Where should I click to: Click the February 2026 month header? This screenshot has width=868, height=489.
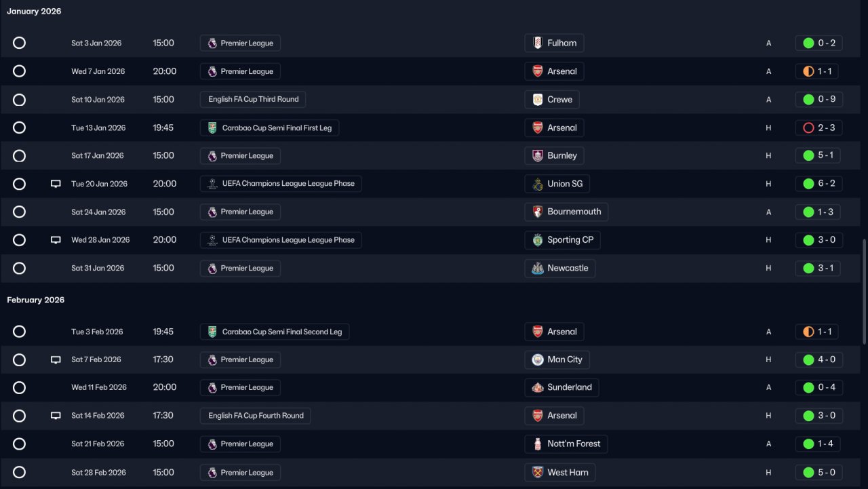coord(36,300)
